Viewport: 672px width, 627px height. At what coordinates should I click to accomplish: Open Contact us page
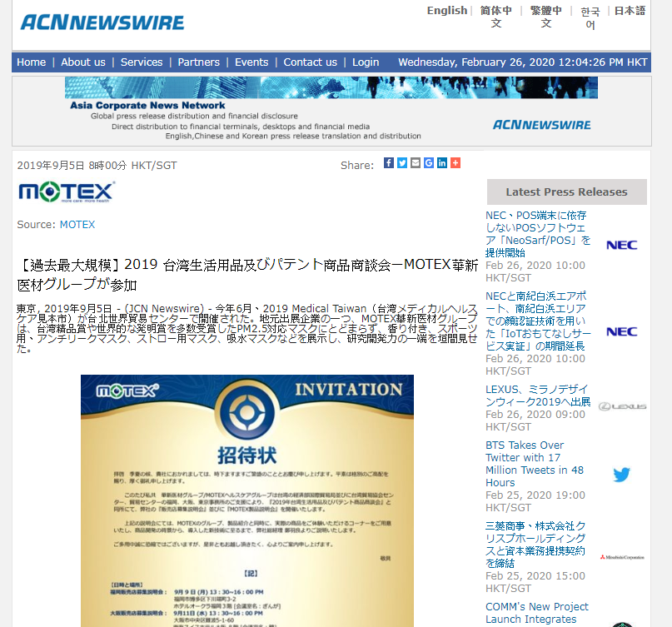click(311, 62)
